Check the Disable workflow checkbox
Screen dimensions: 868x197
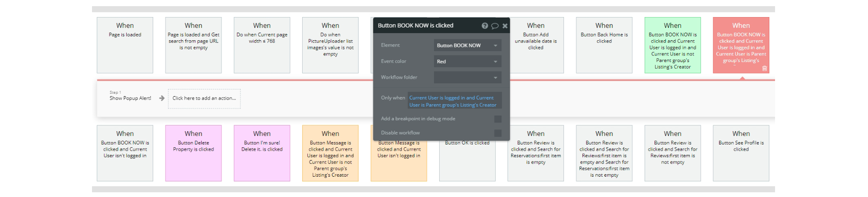[498, 133]
